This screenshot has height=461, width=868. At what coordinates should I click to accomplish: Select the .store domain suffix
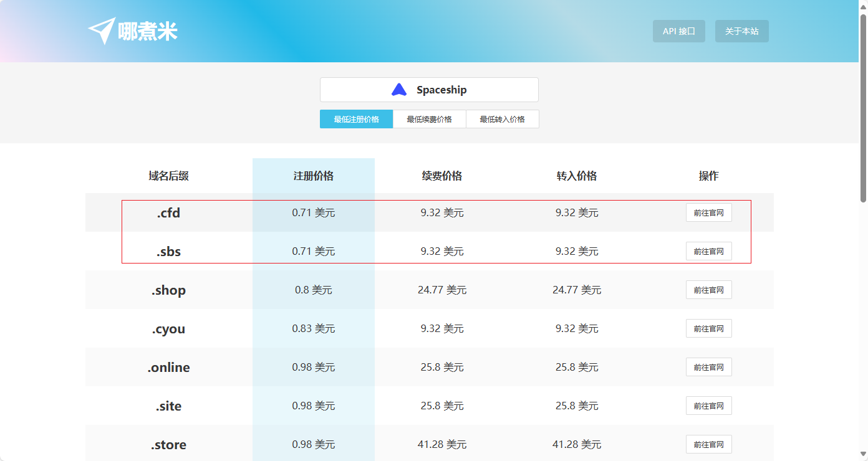(x=168, y=445)
